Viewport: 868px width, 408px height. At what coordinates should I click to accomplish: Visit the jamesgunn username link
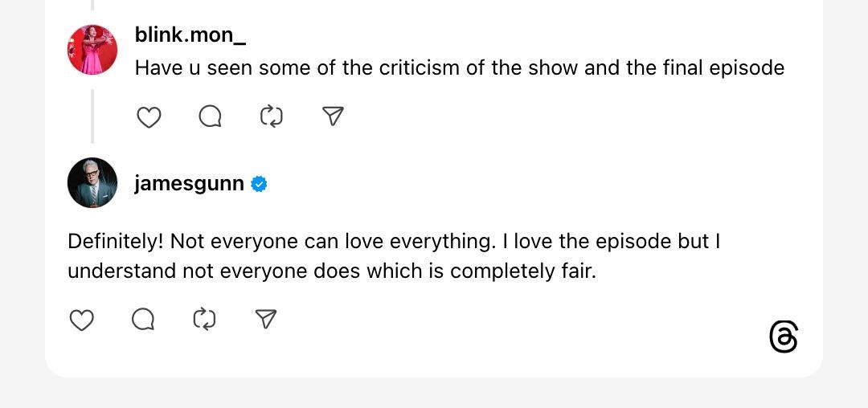point(189,183)
